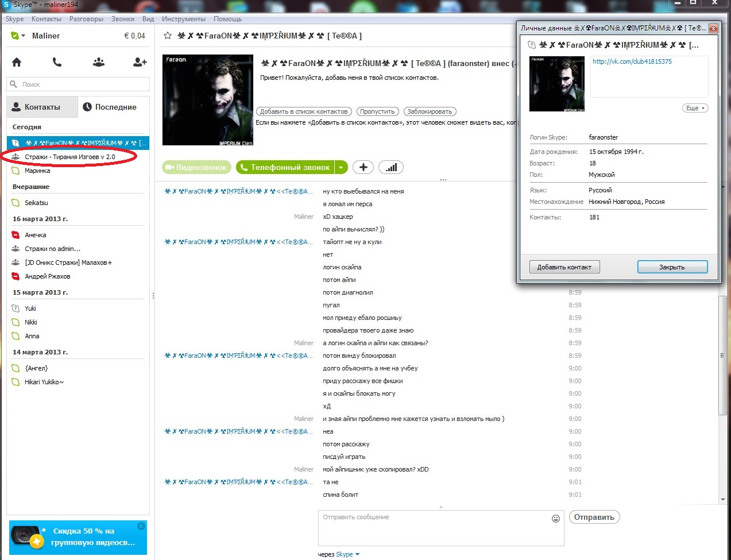This screenshot has width=731, height=560.
Task: Open Стражи - Тирания Изгоев v 2.0 conversation
Action: (78, 157)
